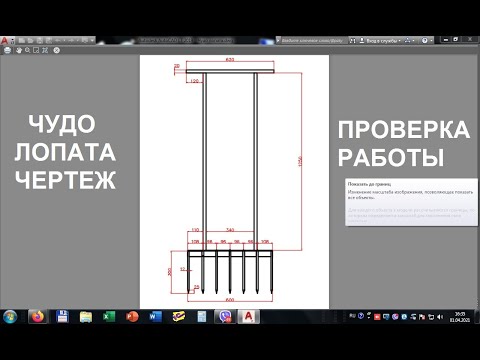Open the File Explorer folder on the taskbar
This screenshot has width=480, height=360.
(x=86, y=317)
